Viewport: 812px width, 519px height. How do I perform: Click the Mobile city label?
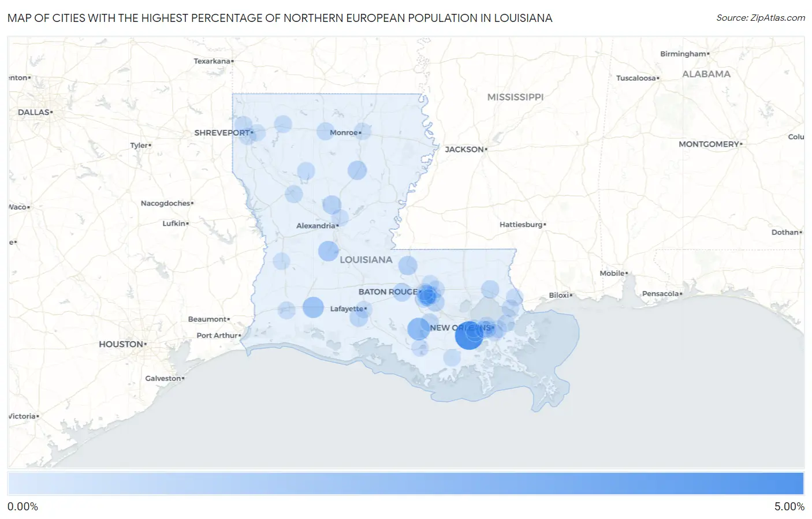click(612, 273)
